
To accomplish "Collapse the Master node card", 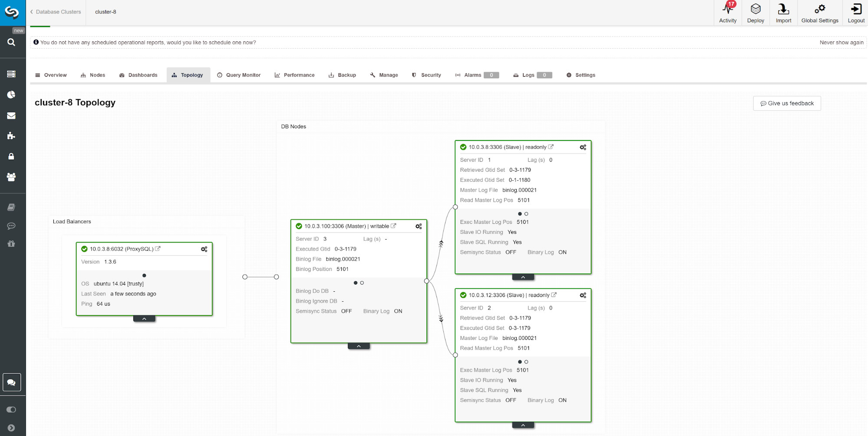I will click(x=359, y=346).
